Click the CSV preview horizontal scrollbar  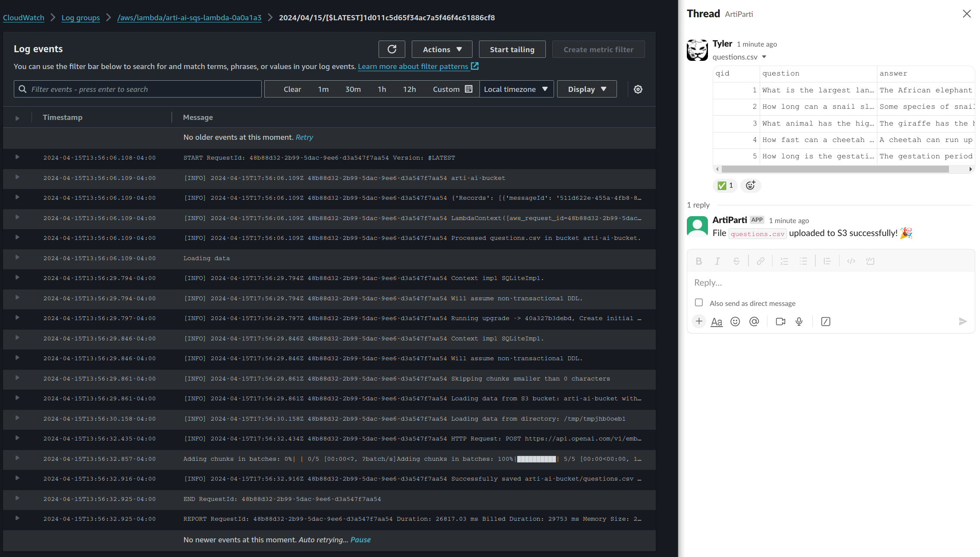click(x=835, y=169)
